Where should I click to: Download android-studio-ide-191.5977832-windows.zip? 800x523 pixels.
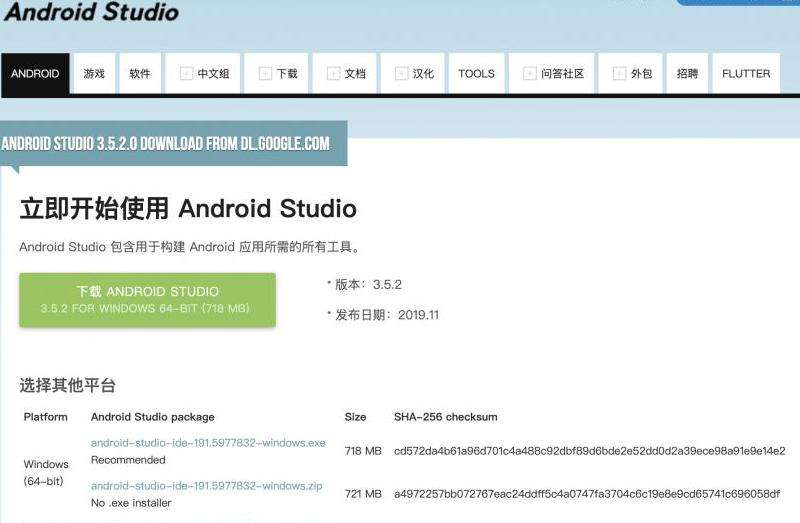coord(207,486)
